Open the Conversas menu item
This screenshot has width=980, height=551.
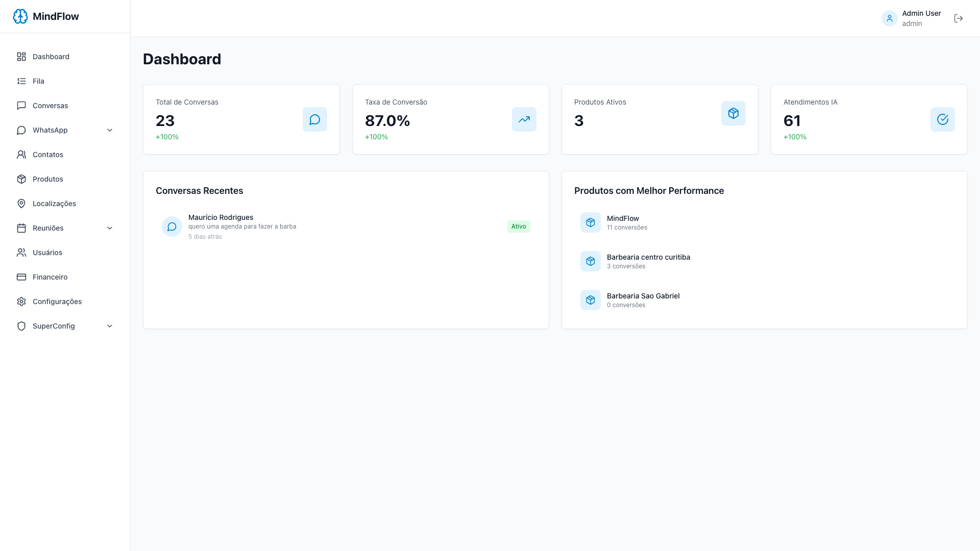(x=65, y=106)
